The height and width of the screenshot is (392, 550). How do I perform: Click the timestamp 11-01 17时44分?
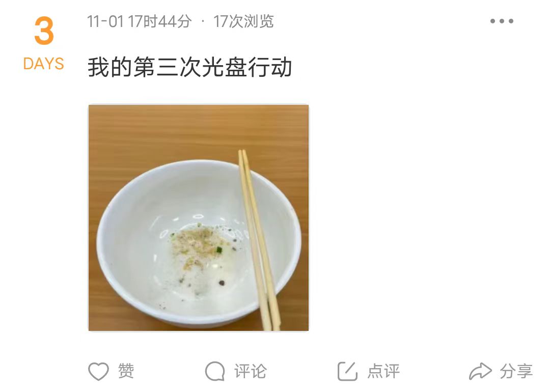point(139,21)
